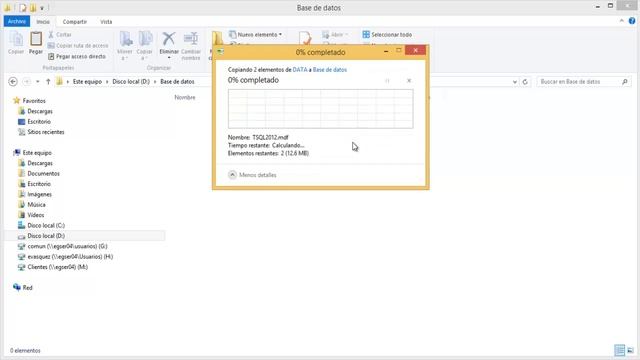Pause the copy operation
The width and height of the screenshot is (640, 360).
coord(387,81)
